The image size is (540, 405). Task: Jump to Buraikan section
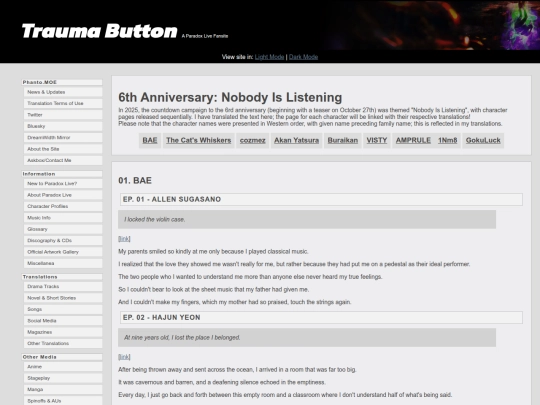pyautogui.click(x=343, y=141)
